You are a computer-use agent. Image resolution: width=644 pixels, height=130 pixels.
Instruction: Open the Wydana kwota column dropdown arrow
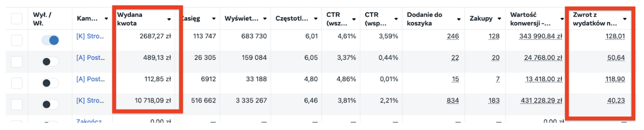(x=169, y=19)
